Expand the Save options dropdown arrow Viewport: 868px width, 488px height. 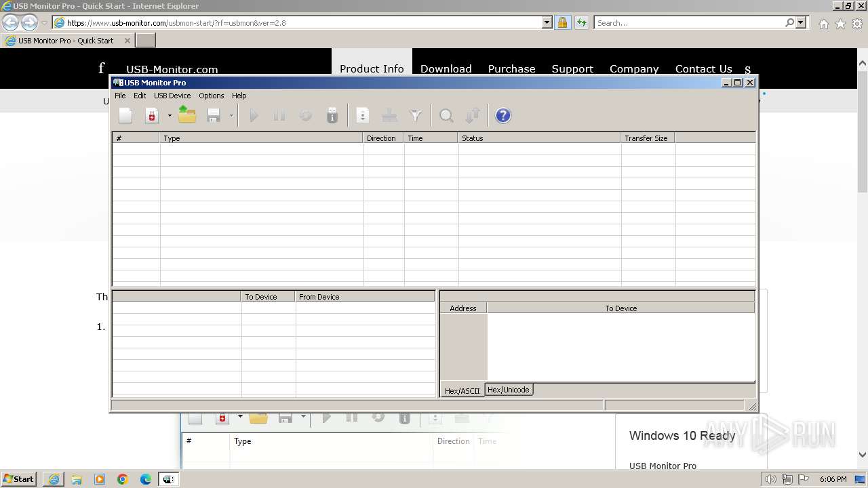[231, 116]
